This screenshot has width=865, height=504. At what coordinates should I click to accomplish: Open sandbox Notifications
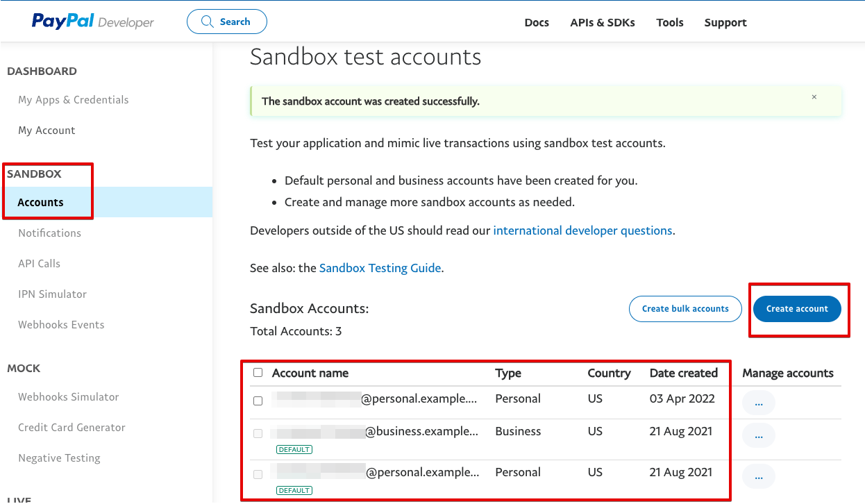(49, 233)
